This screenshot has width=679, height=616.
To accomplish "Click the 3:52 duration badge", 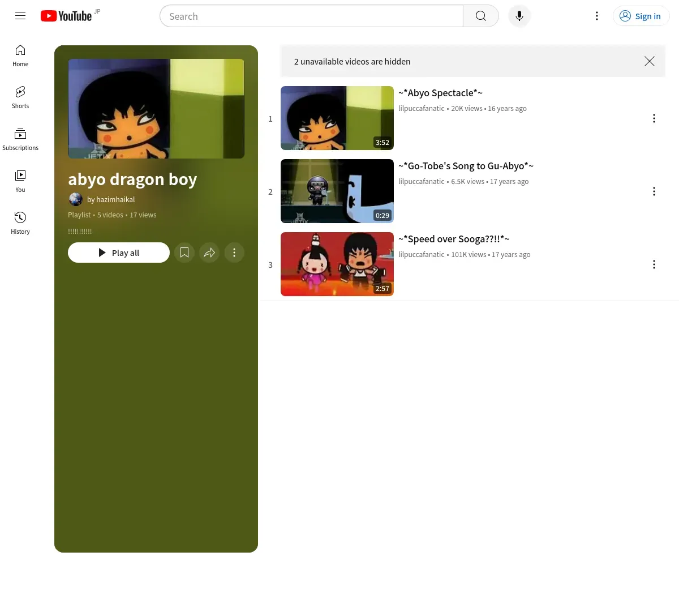I will [383, 142].
